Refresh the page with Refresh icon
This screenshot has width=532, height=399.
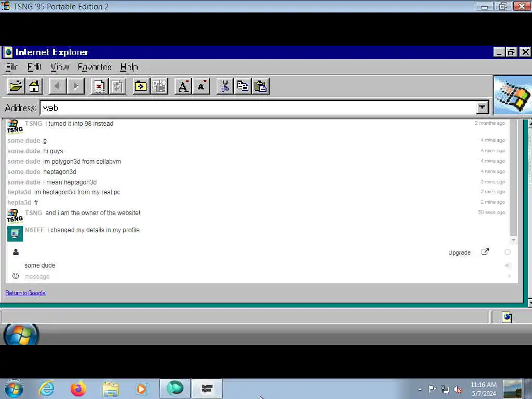point(117,86)
